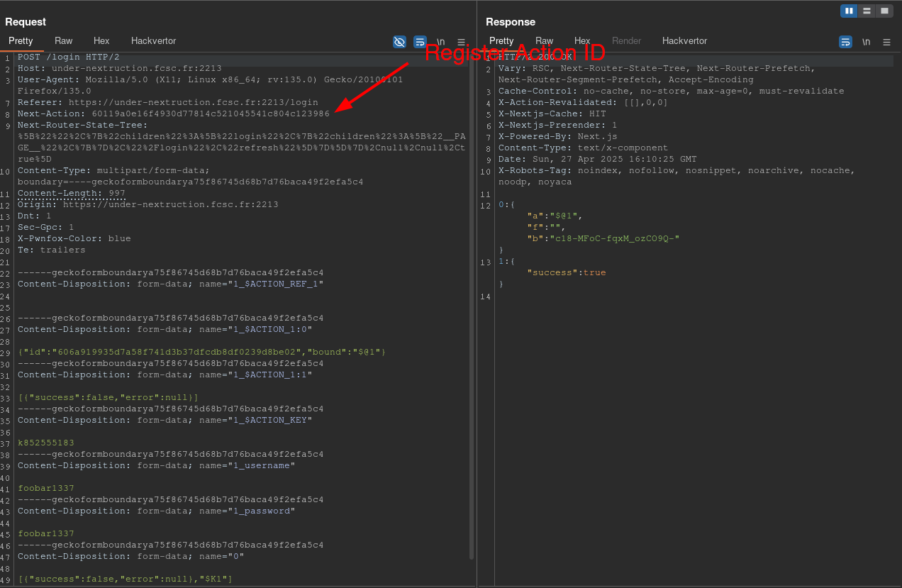Screen dimensions: 902x588
Task: Click the 'Content-Type: text/x-component' response header
Action: click(x=584, y=148)
